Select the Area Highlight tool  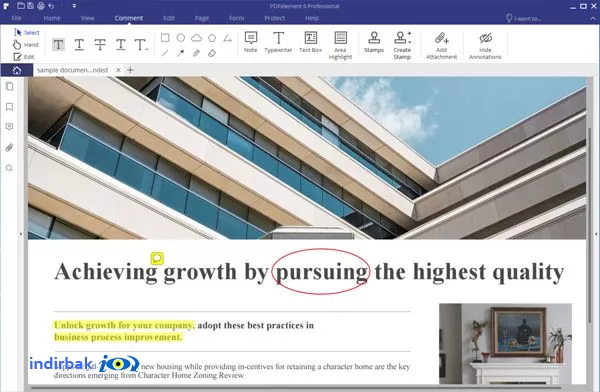coord(340,46)
